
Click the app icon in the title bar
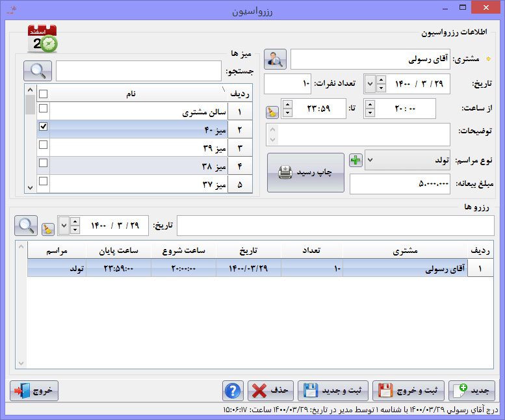[x=12, y=10]
